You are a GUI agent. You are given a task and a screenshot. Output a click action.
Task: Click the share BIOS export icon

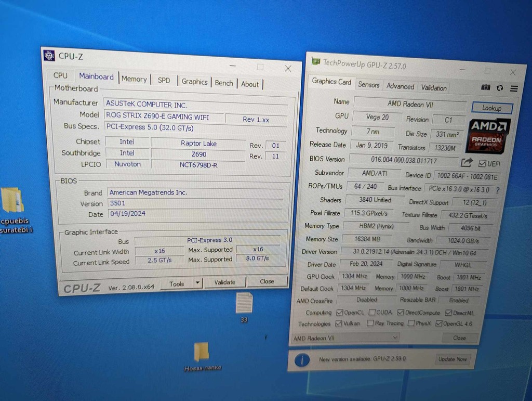[x=467, y=163]
